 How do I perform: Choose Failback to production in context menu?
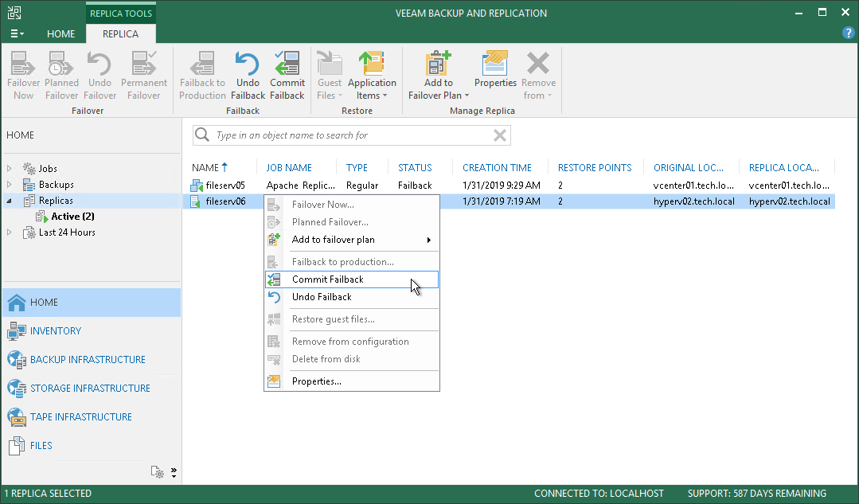(x=351, y=262)
